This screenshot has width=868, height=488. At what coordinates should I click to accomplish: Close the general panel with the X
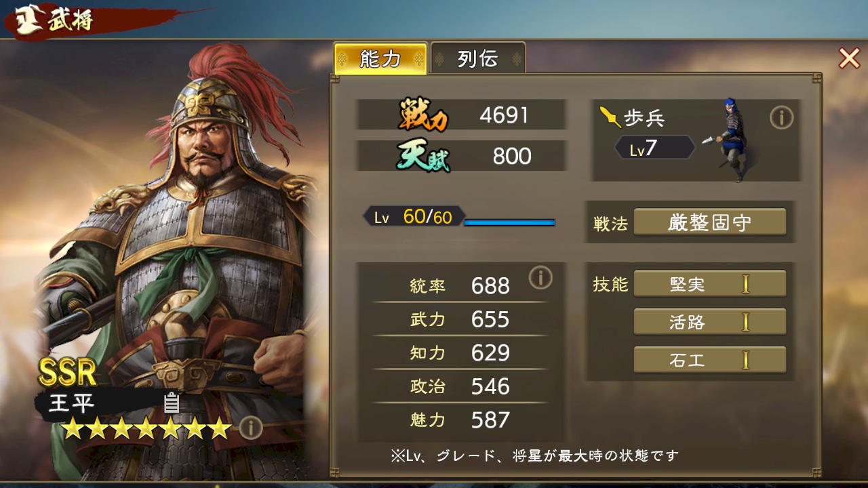pos(849,58)
